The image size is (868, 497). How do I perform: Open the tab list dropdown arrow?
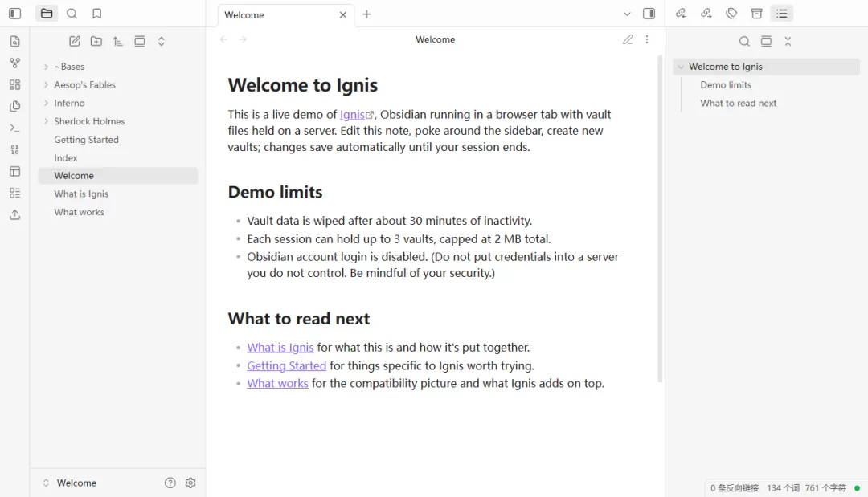pos(627,14)
